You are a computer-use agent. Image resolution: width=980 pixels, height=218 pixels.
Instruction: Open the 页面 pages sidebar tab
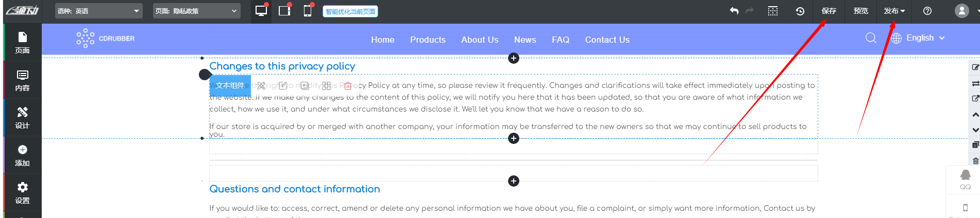tap(22, 43)
